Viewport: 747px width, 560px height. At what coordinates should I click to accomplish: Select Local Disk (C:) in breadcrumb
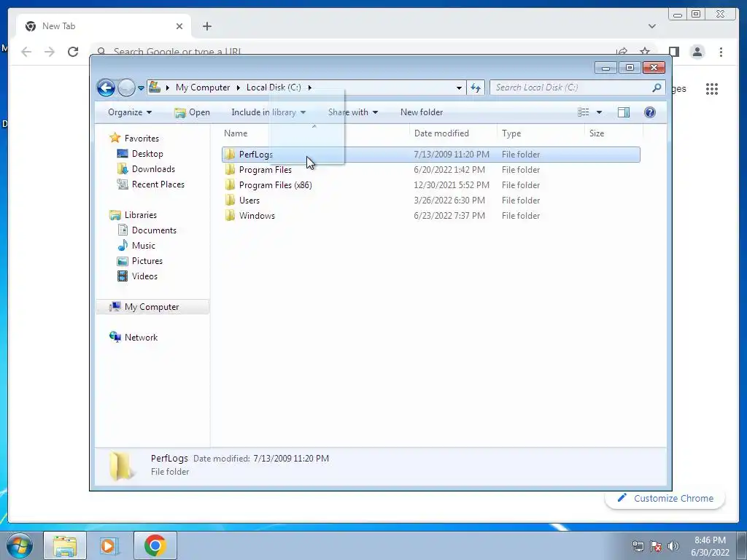coord(274,87)
